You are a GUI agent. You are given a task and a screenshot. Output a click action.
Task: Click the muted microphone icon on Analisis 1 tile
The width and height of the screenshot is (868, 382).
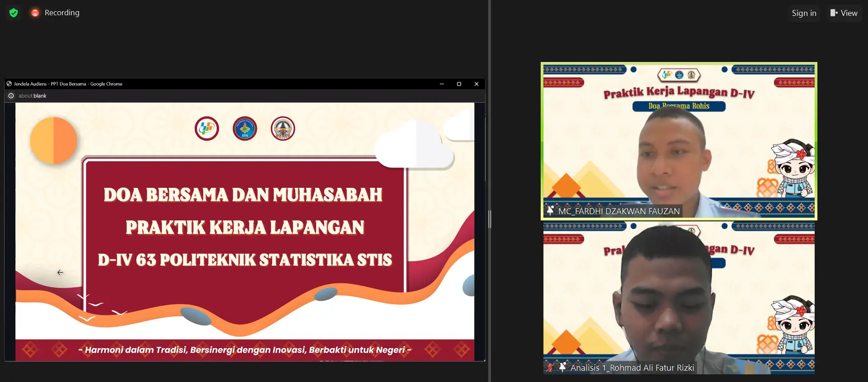[550, 368]
